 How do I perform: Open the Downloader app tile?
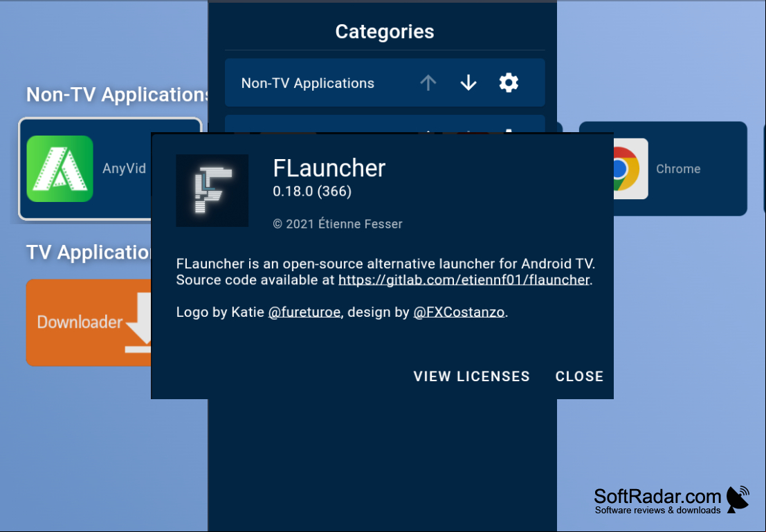[x=89, y=322]
